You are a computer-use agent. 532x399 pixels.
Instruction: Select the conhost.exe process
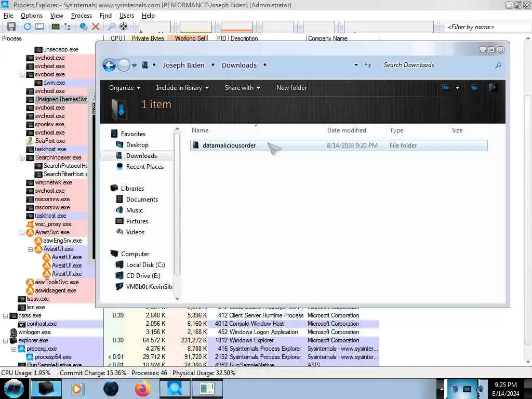tap(42, 324)
